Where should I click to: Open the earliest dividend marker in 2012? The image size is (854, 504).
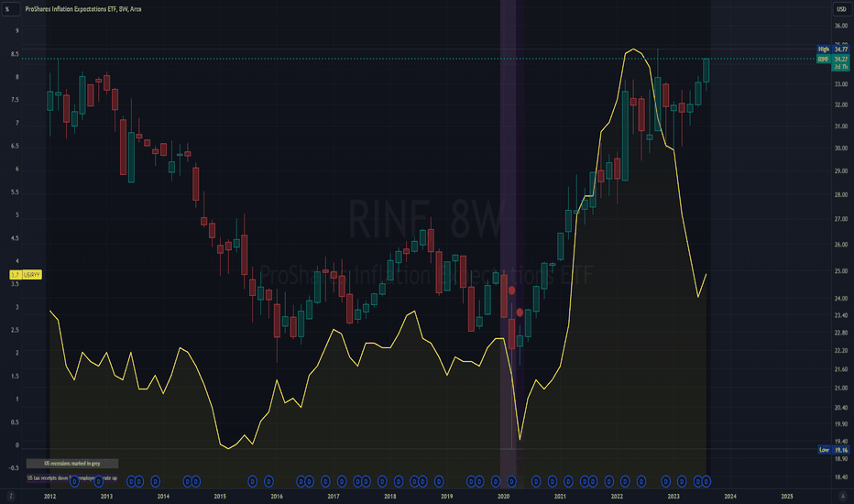[74, 482]
